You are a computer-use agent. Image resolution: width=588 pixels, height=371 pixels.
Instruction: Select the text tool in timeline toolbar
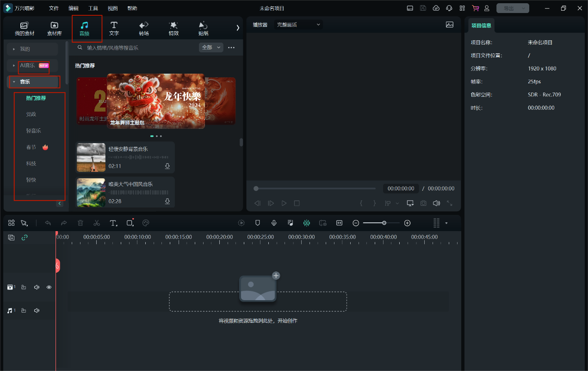tap(113, 223)
